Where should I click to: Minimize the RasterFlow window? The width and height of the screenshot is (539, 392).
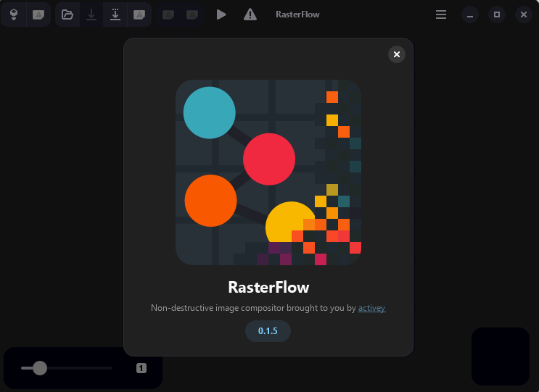pyautogui.click(x=470, y=14)
